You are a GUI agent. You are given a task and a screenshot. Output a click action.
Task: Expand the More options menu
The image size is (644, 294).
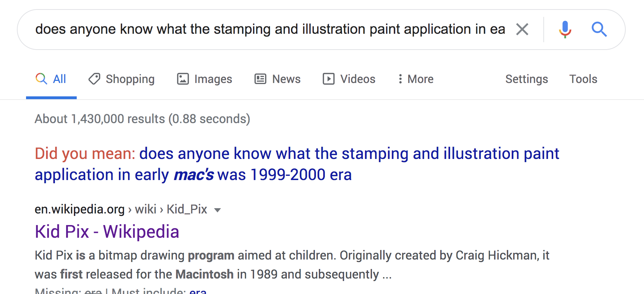coord(416,79)
